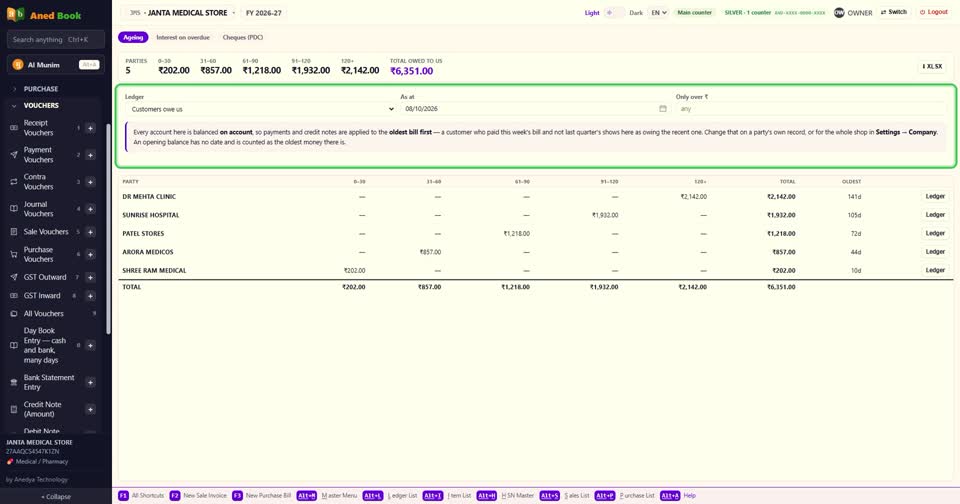Toggle the Light/Dark theme switch

(x=614, y=12)
